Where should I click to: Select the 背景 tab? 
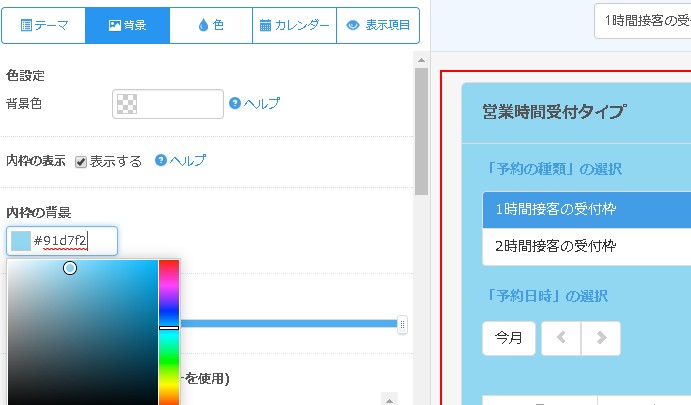click(127, 25)
